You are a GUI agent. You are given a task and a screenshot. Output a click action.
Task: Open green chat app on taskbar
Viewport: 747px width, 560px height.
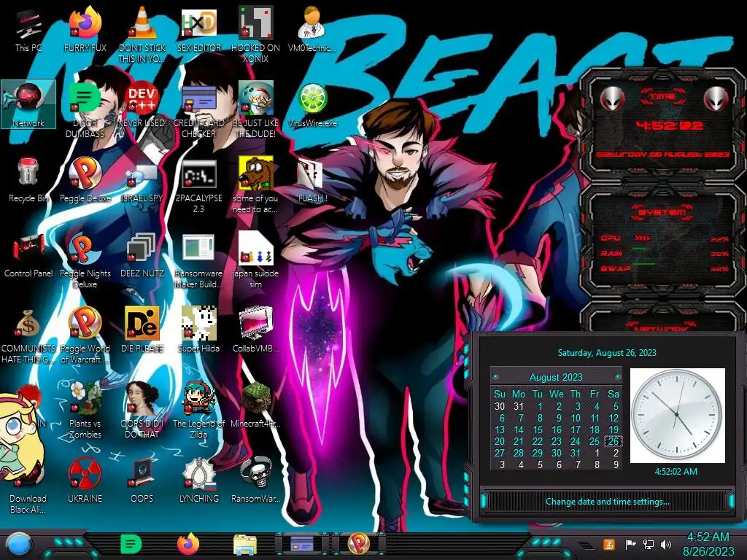tap(131, 544)
